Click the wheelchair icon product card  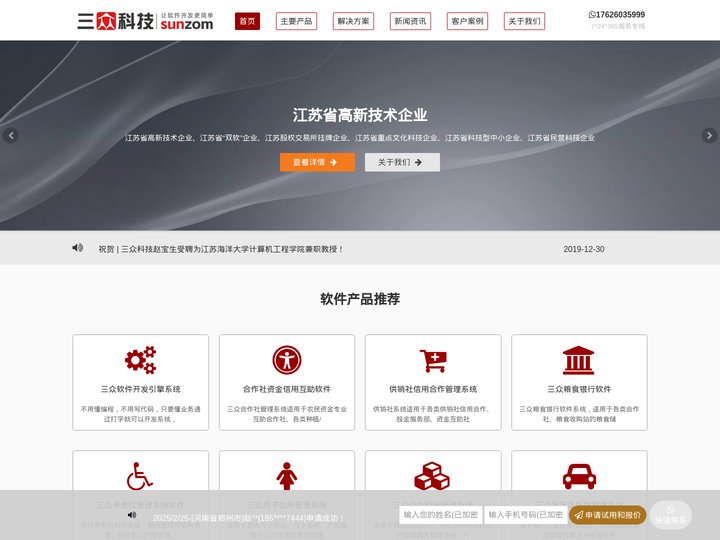140,476
